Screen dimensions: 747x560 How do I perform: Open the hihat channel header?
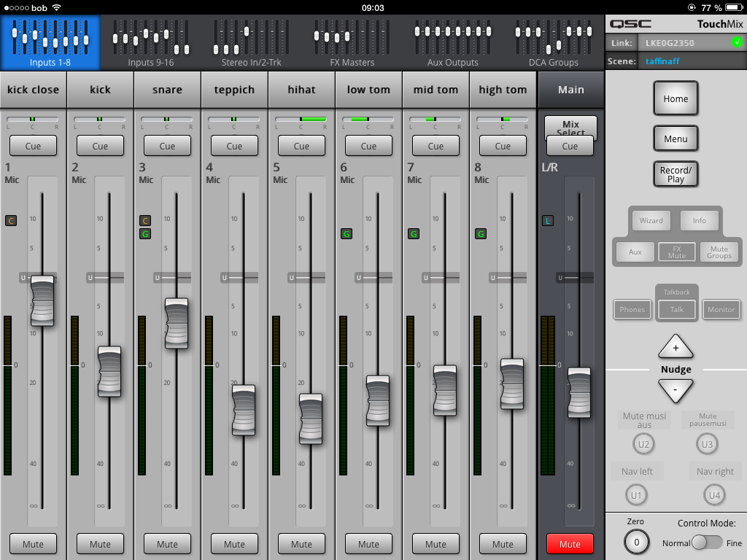pyautogui.click(x=301, y=90)
